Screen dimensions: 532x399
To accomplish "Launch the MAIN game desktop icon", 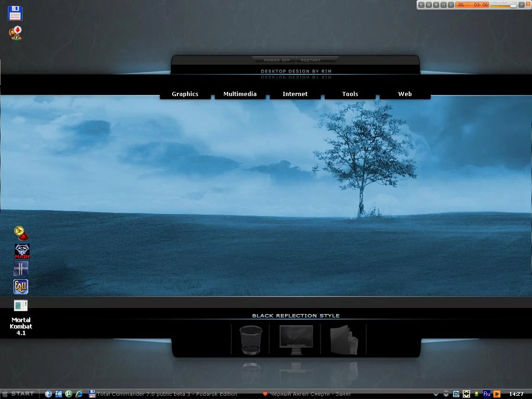I will coord(22,251).
